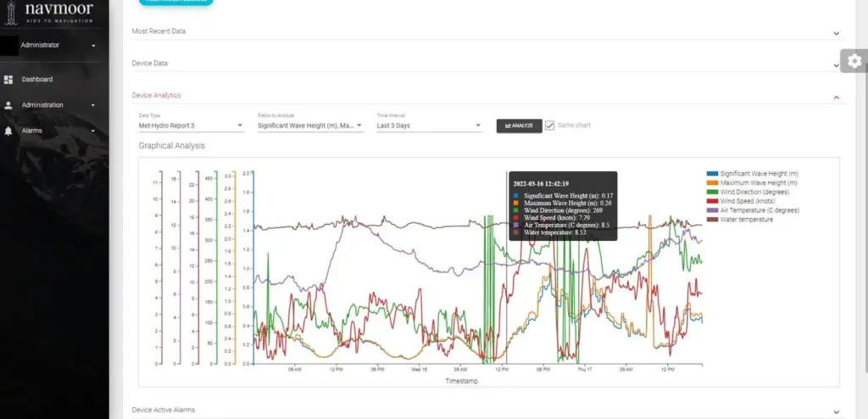
Task: Click the Thu 17 axis tick label
Action: 585,369
